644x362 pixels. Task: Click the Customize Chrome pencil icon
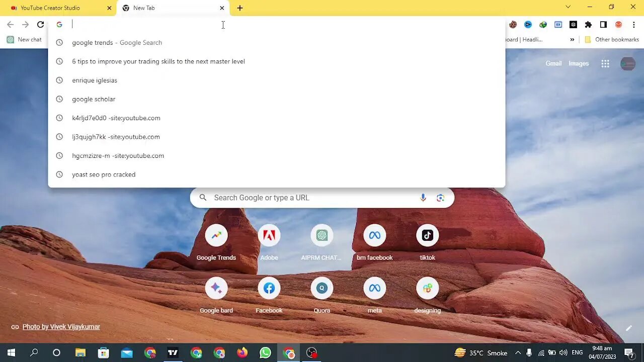pos(628,328)
